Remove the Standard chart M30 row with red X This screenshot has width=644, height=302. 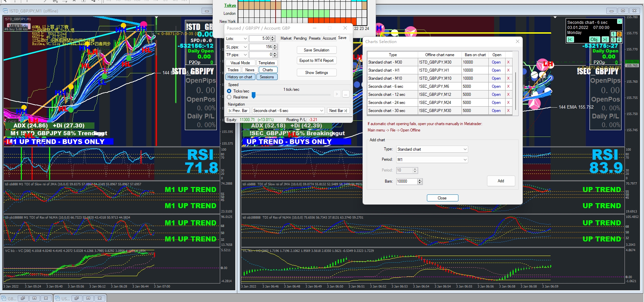pos(508,62)
